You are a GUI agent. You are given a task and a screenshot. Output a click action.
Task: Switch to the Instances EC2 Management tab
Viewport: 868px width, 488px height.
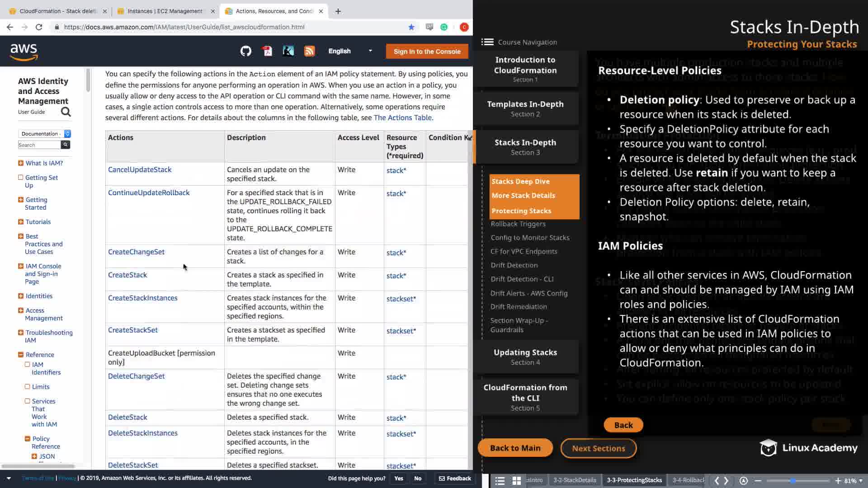165,11
